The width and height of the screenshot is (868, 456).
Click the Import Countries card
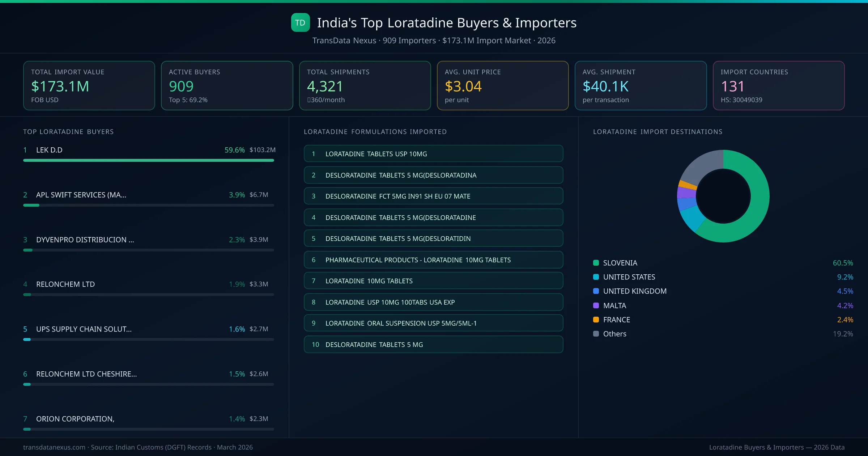[x=778, y=85]
